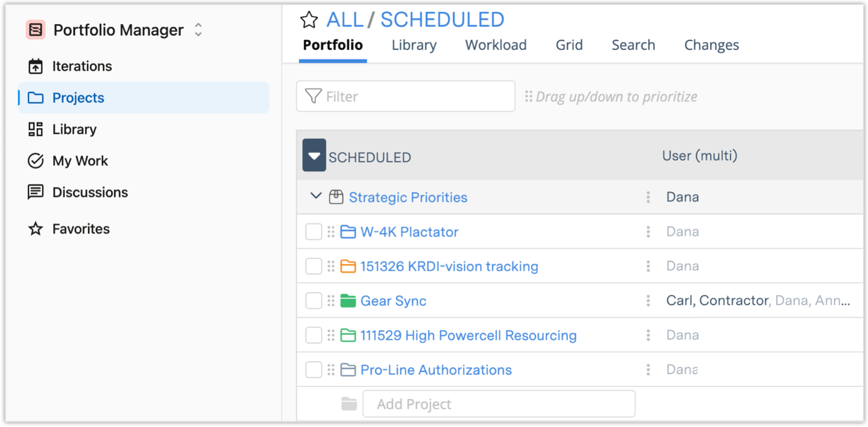Check the W-4K Plactator checkbox
The height and width of the screenshot is (427, 868).
314,232
